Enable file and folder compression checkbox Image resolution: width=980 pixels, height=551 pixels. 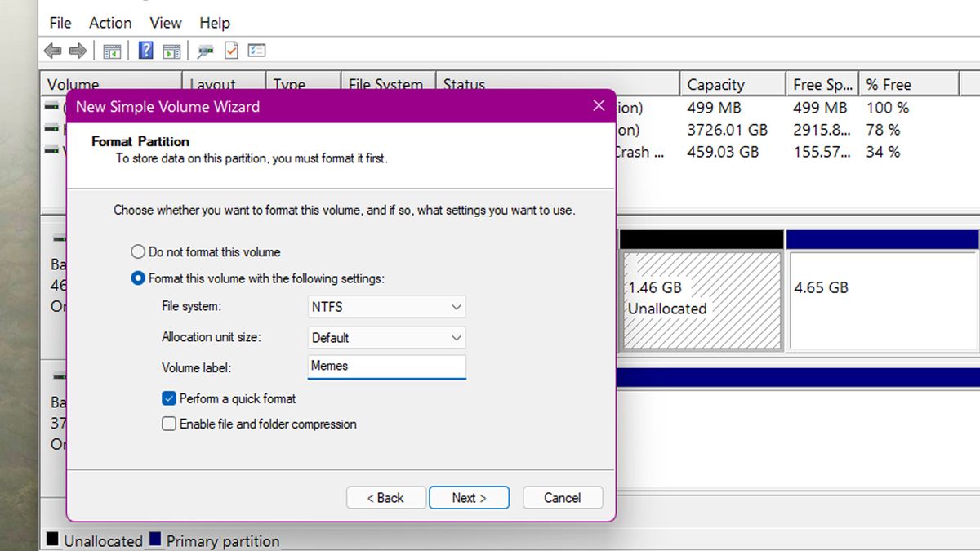(169, 424)
